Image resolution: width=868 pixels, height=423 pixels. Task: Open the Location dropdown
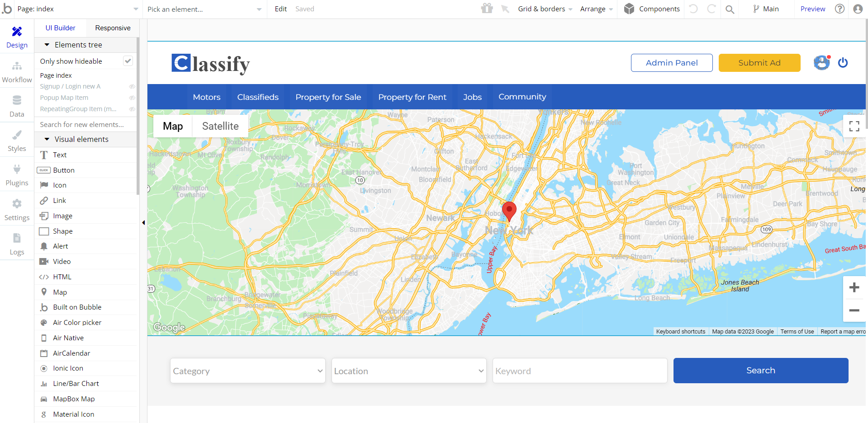[x=409, y=371]
